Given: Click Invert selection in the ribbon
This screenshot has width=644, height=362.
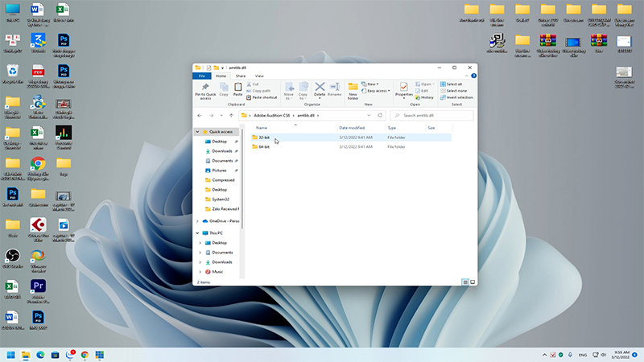Looking at the screenshot, I should [x=457, y=97].
